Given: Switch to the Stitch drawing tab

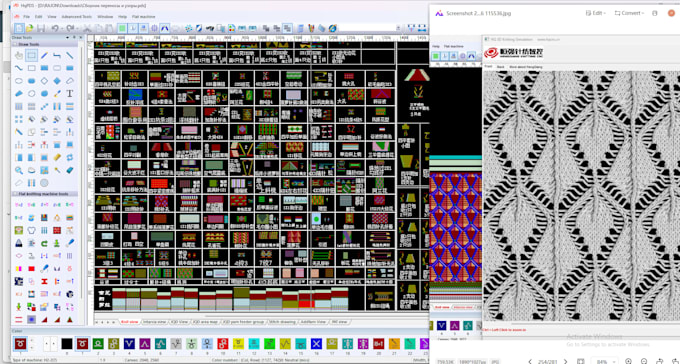Looking at the screenshot, I should point(282,322).
